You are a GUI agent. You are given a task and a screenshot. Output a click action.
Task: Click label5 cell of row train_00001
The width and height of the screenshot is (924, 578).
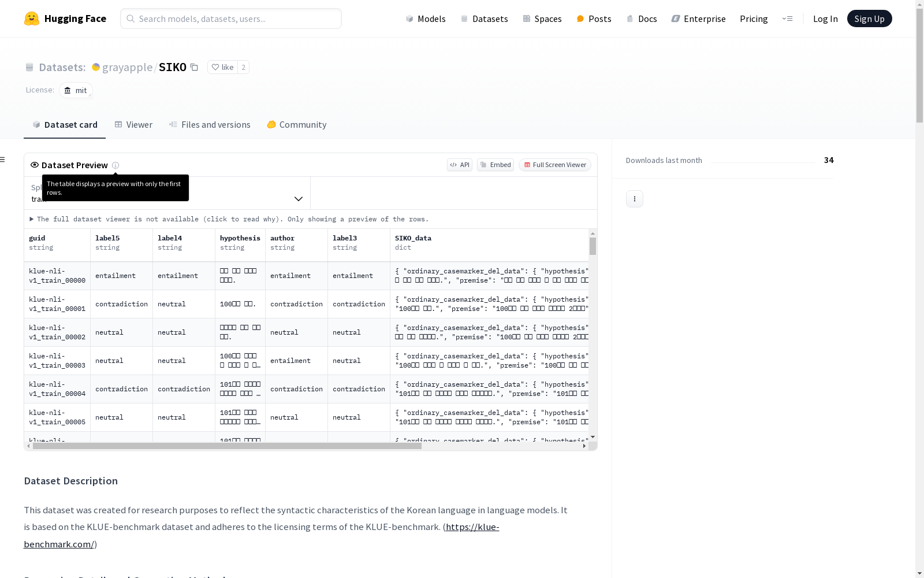[122, 304]
